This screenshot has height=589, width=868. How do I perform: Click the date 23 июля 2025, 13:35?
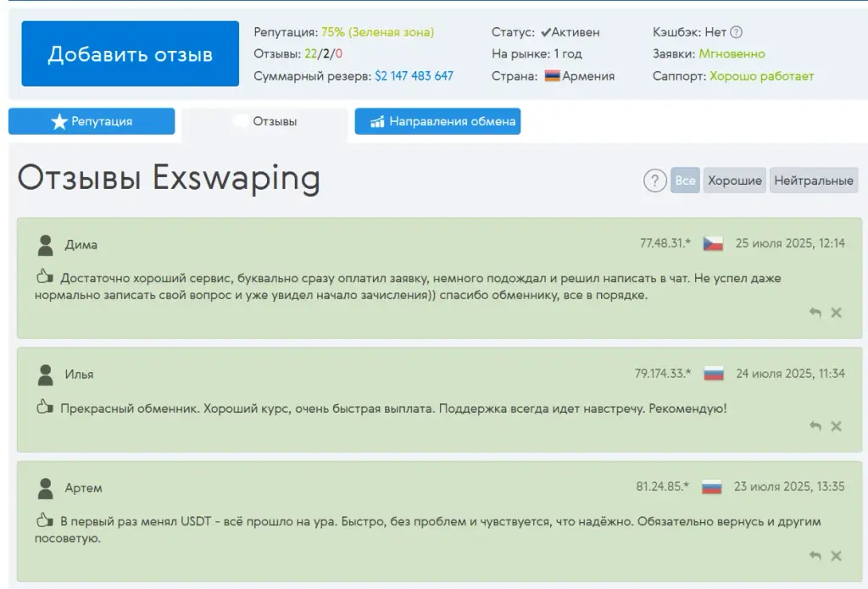click(789, 486)
